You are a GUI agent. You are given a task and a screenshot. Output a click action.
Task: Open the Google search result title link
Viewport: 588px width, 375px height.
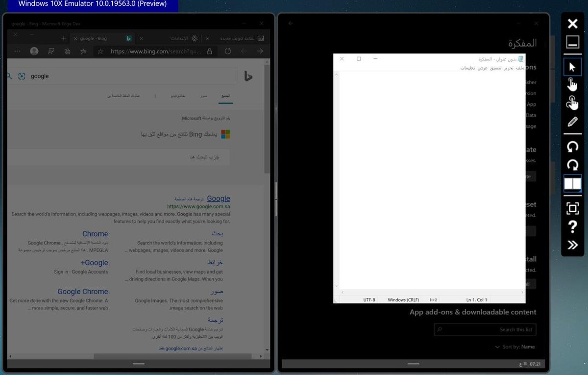[219, 199]
